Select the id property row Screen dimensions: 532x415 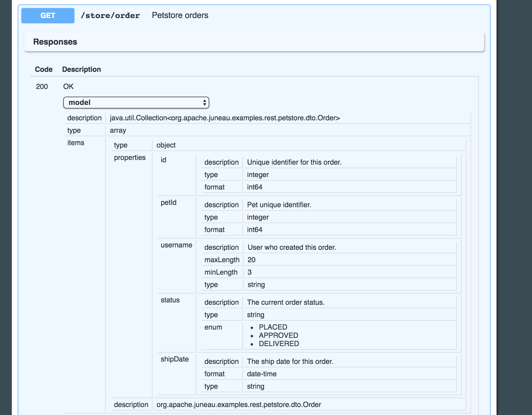[x=164, y=160]
